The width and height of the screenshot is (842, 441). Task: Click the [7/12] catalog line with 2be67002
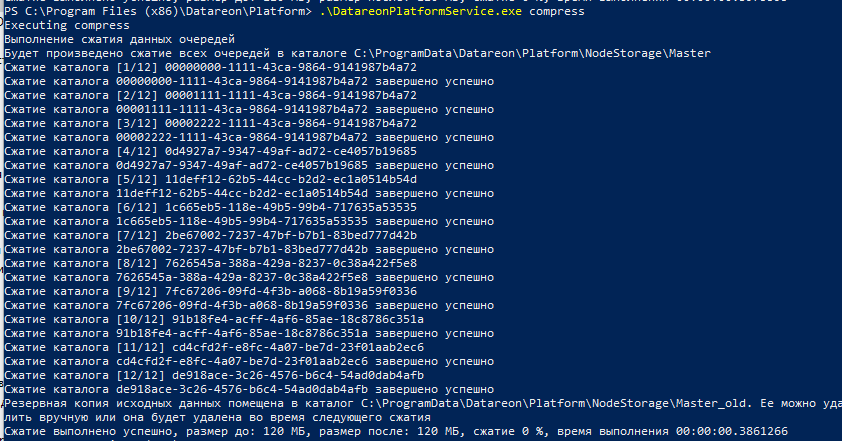coord(210,235)
